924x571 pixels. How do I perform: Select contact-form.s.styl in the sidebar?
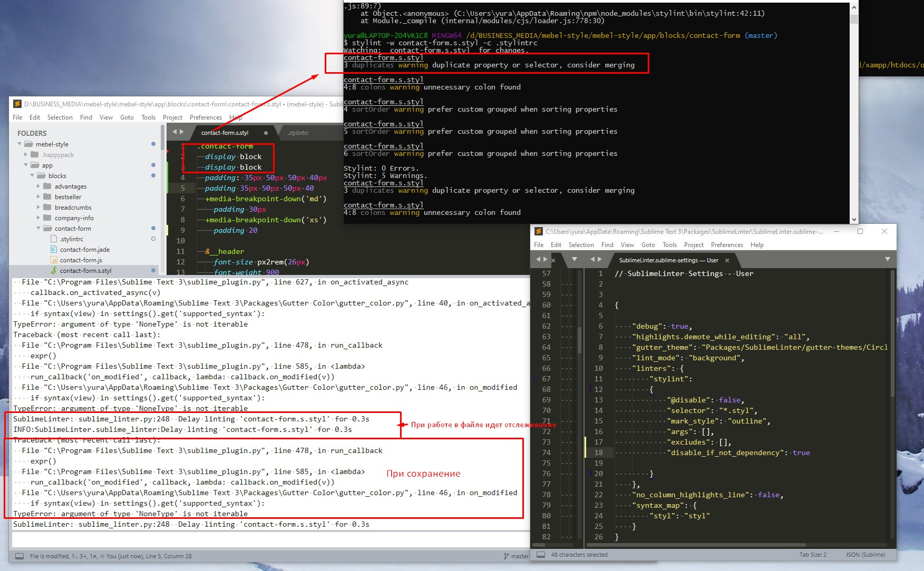coord(84,270)
